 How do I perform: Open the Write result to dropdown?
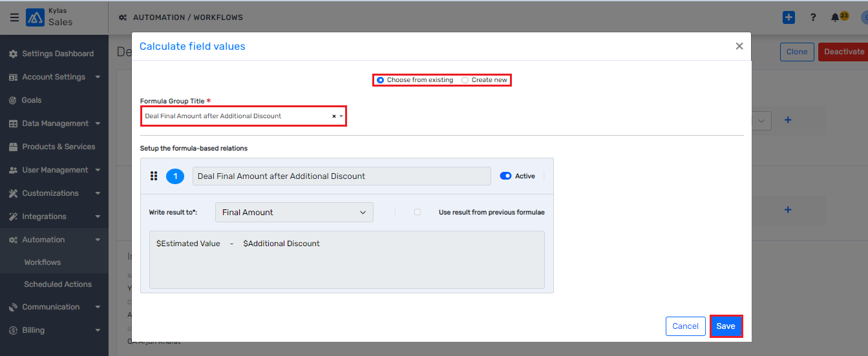pos(294,213)
